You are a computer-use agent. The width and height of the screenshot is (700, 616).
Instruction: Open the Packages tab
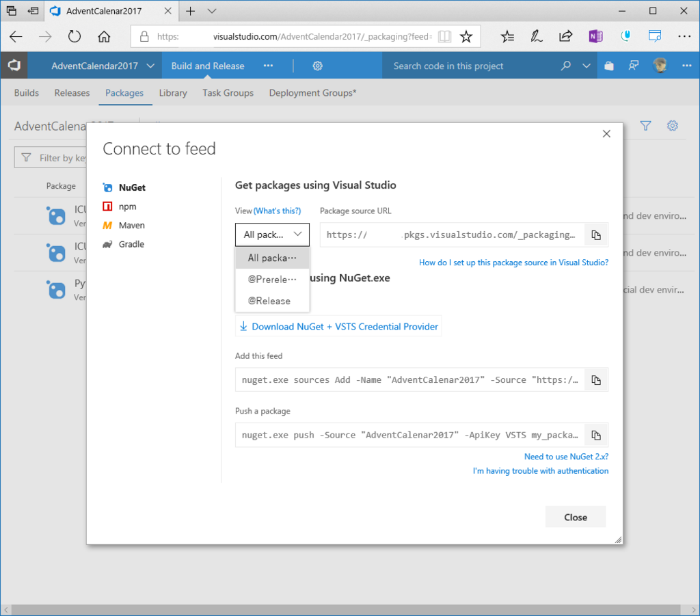pyautogui.click(x=124, y=93)
